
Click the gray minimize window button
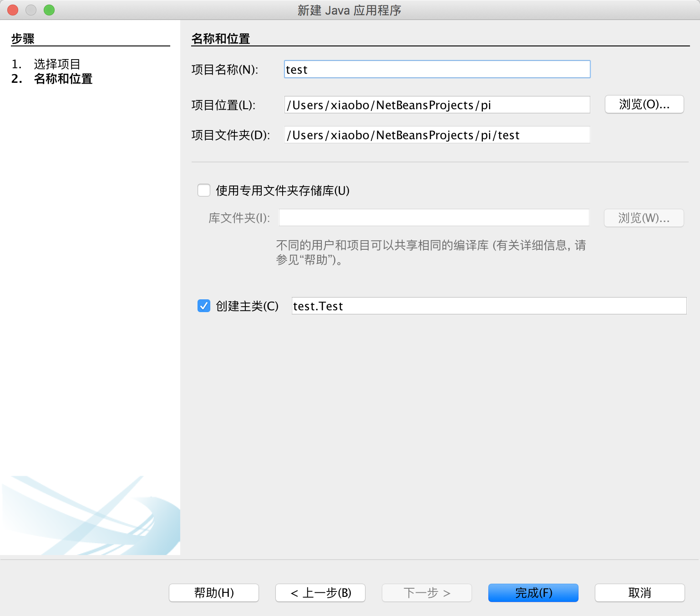pyautogui.click(x=31, y=10)
